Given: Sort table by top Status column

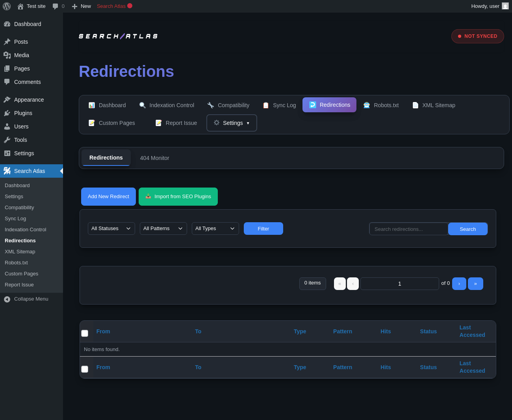Looking at the screenshot, I should click(429, 331).
